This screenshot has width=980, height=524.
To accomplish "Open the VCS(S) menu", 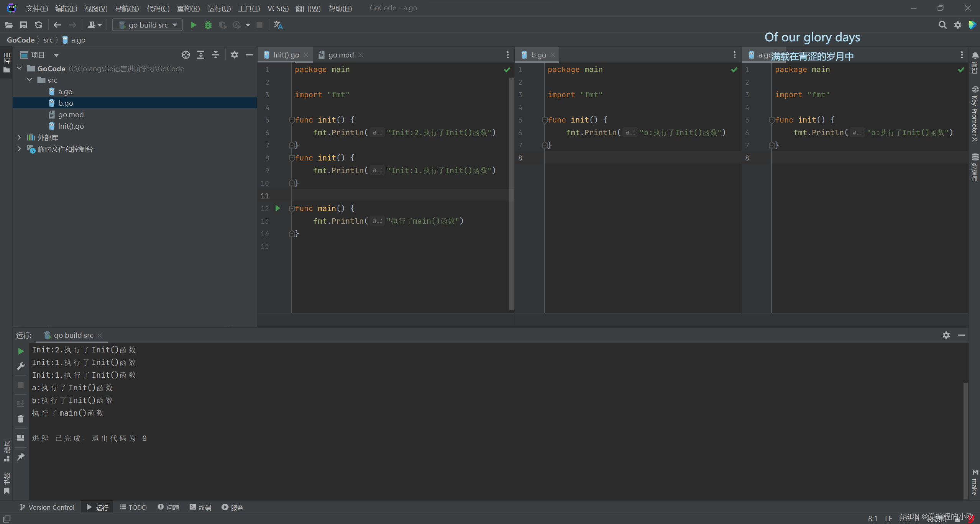I will [x=278, y=8].
